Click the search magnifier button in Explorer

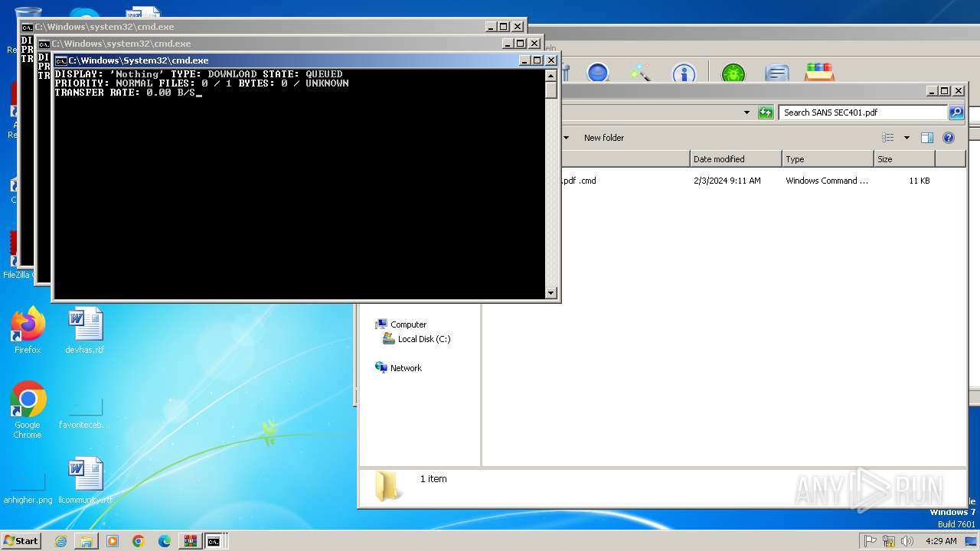[956, 112]
